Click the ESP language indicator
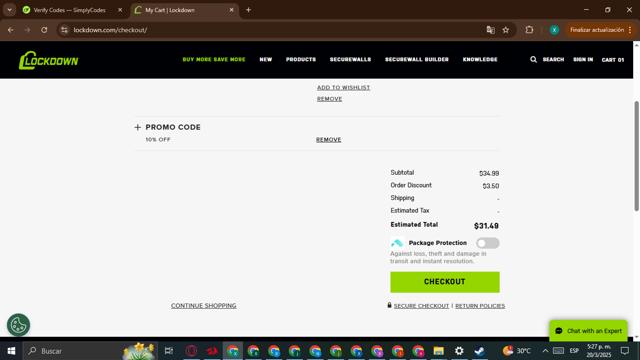This screenshot has height=360, width=640. coord(574,351)
